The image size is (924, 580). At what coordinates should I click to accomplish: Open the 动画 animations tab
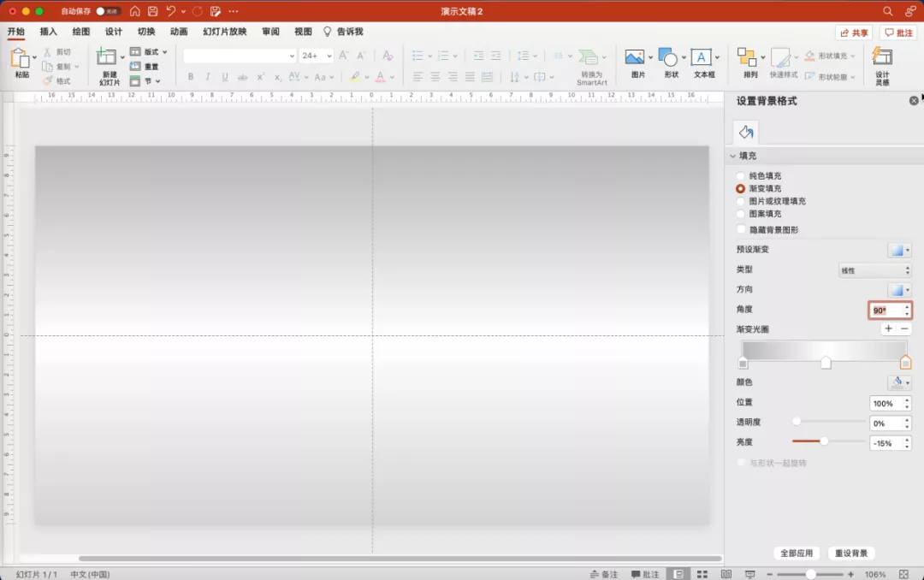pos(179,32)
